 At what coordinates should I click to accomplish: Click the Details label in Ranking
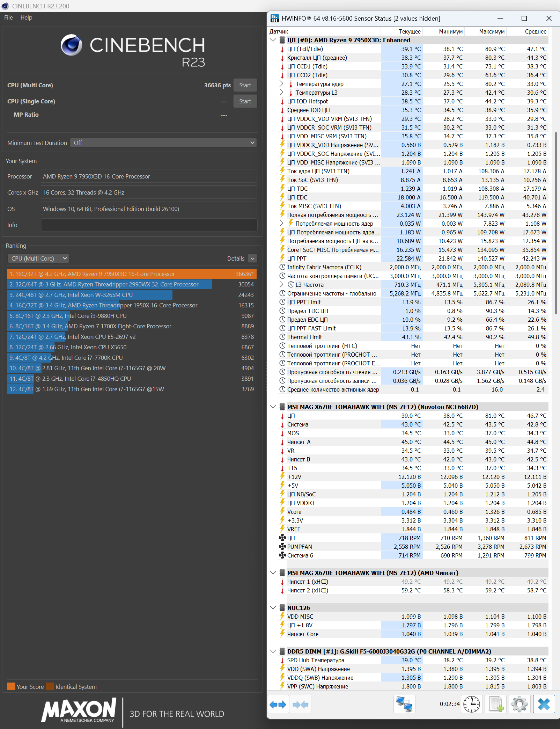click(236, 258)
